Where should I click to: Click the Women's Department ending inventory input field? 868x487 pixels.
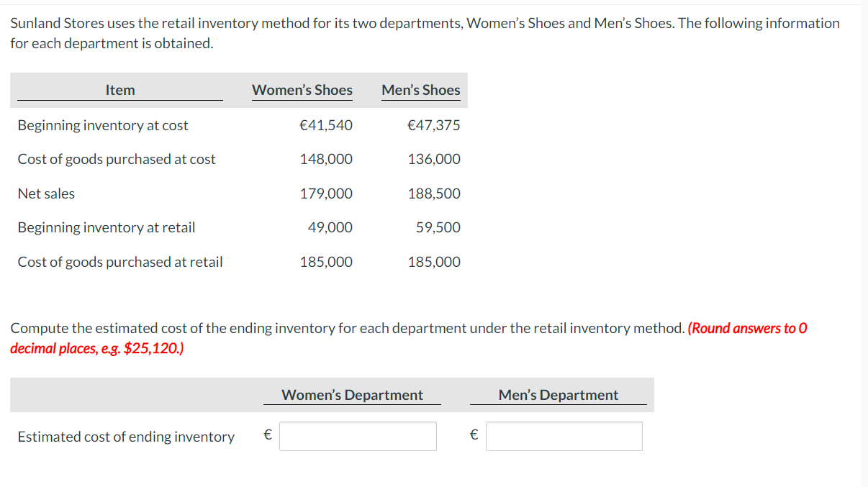pyautogui.click(x=358, y=436)
